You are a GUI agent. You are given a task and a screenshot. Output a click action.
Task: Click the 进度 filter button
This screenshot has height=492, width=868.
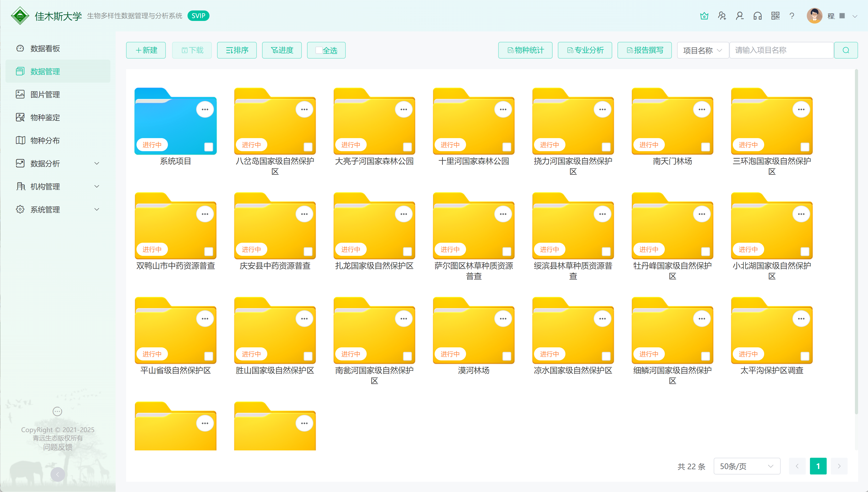tap(282, 50)
